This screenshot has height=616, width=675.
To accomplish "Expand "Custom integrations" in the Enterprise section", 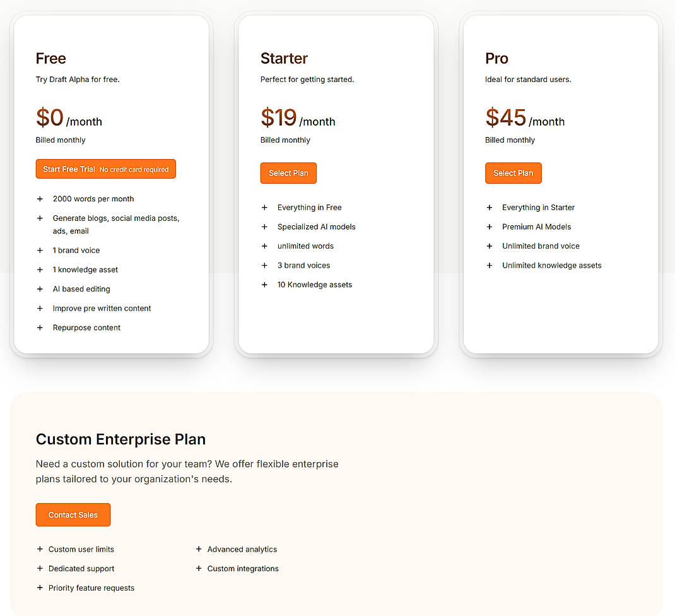I will pos(199,569).
